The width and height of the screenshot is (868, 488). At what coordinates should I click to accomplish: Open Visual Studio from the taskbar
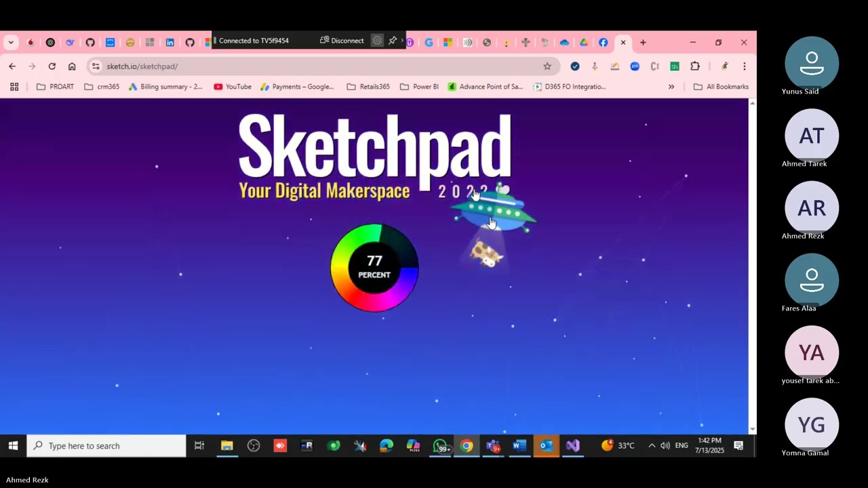(x=573, y=445)
